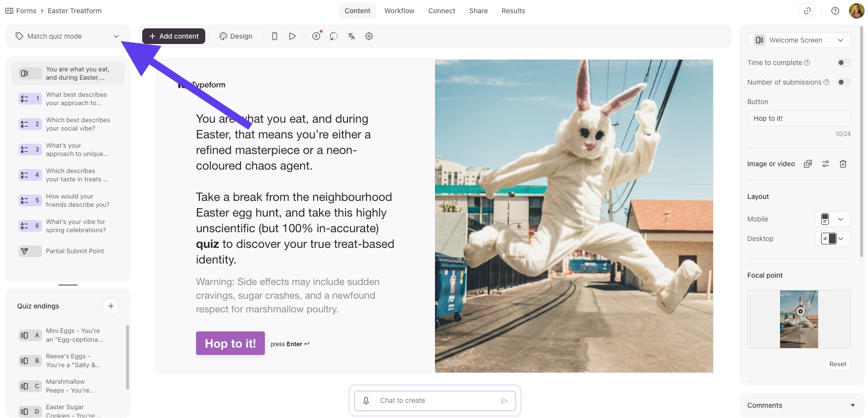
Task: Reset the focal point
Action: coord(838,364)
